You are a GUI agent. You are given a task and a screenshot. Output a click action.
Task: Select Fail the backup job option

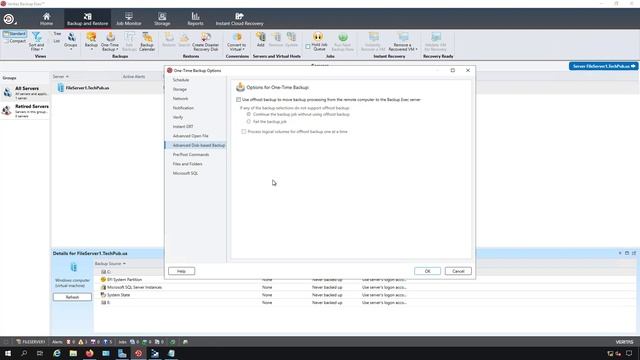(249, 122)
